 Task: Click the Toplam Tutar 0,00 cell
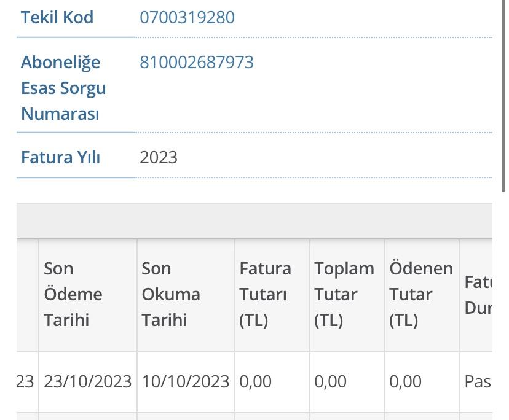(x=347, y=381)
